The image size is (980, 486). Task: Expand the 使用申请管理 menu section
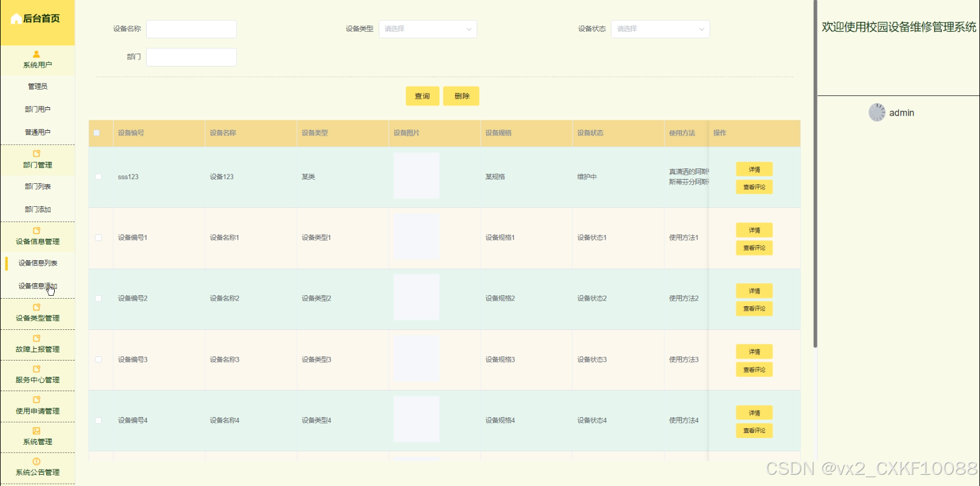(38, 406)
